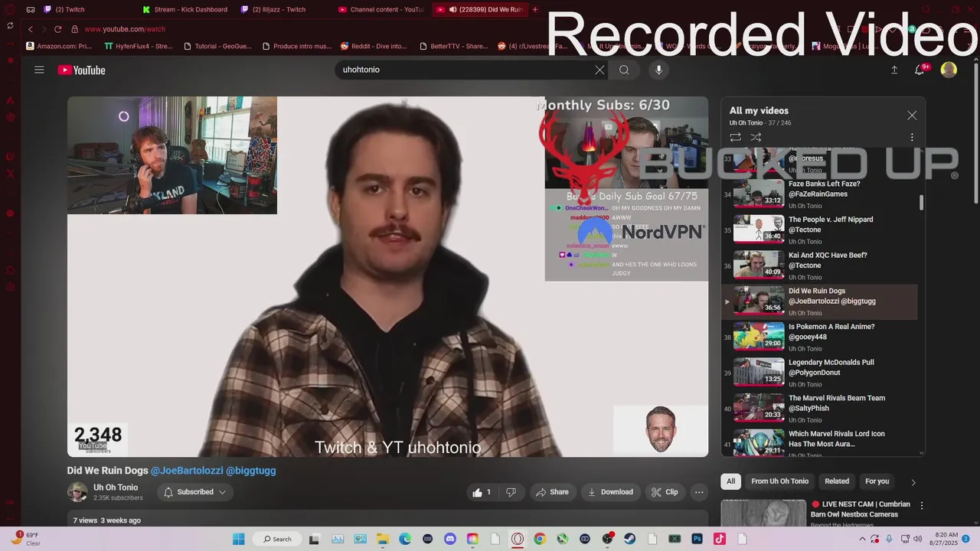Play Is Pokemon A Real Anime? video
This screenshot has width=980, height=551.
click(819, 337)
